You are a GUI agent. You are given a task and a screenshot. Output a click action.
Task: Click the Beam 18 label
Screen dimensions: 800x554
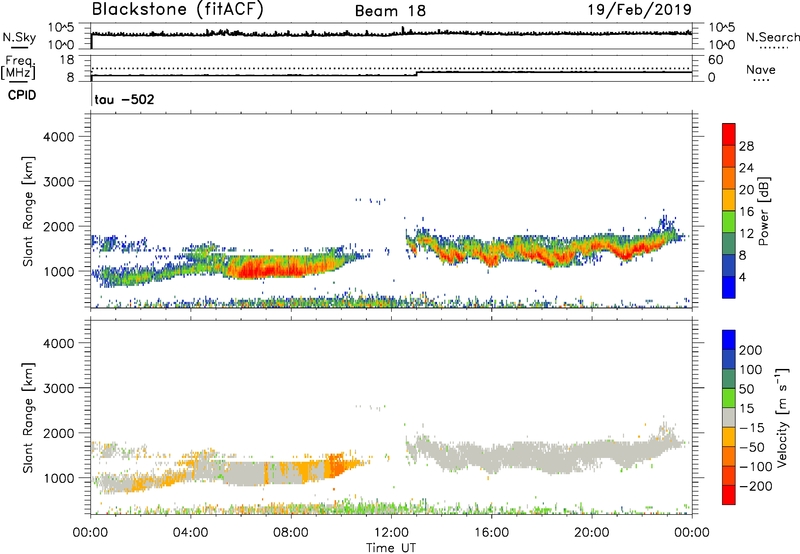tap(390, 11)
